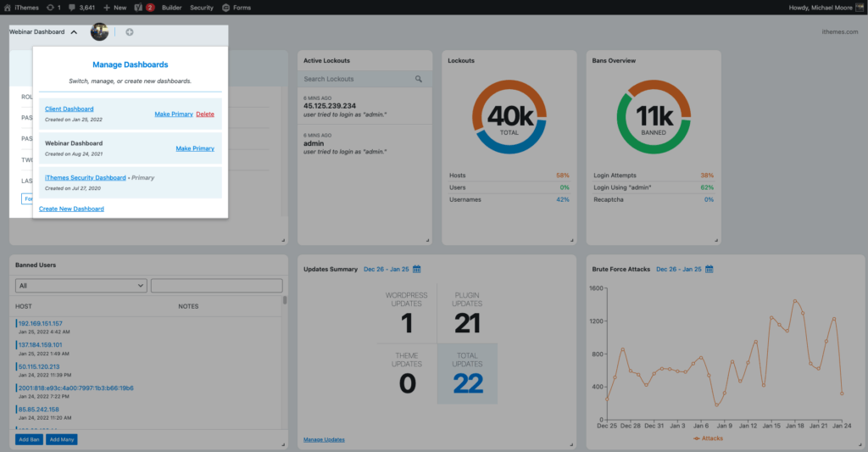This screenshot has height=452, width=868.
Task: Select banned IPv6 host 2001:818:e93c:4a00:7997:1b3:b66:19b6
Action: (75, 388)
